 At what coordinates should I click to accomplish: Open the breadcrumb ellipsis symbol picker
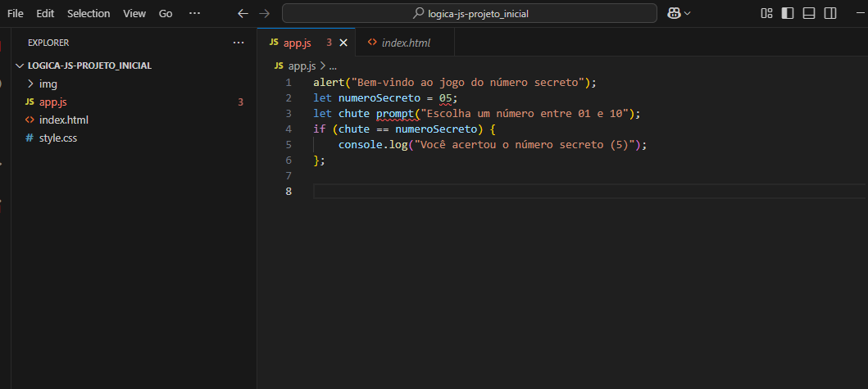333,66
